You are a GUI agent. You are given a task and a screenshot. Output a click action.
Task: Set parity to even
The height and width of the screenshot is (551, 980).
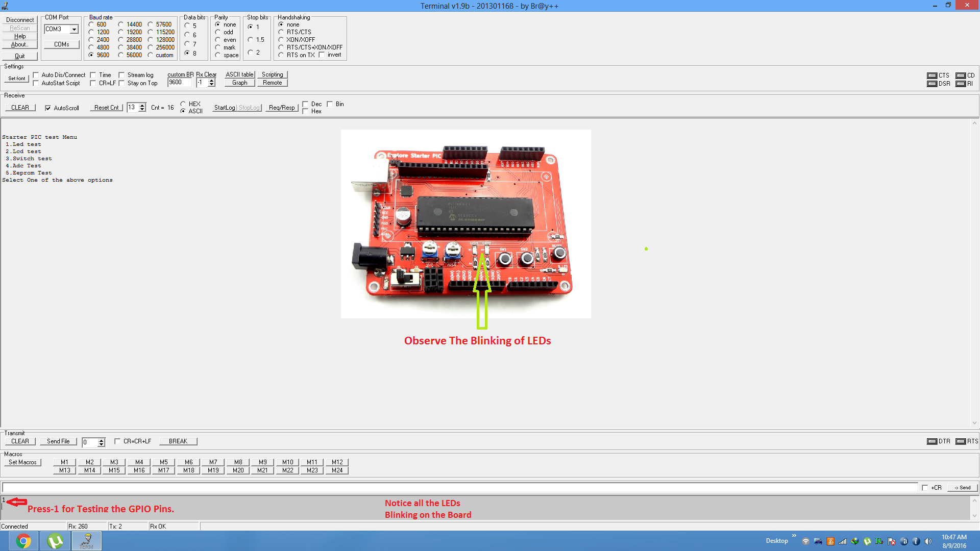pyautogui.click(x=218, y=40)
